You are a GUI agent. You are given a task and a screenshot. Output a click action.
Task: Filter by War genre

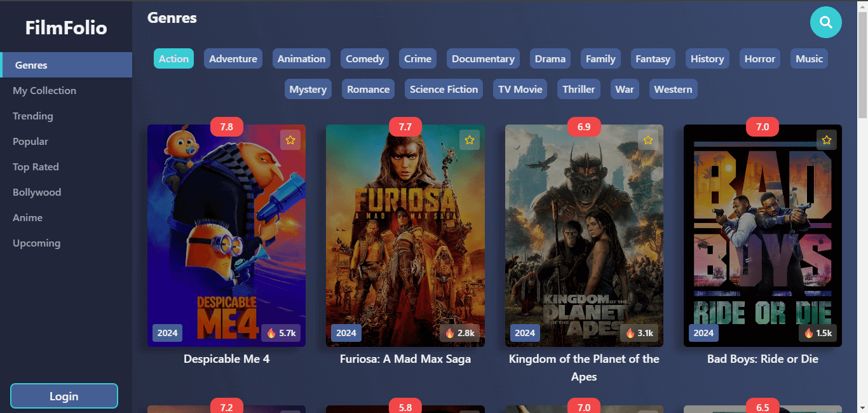(625, 89)
